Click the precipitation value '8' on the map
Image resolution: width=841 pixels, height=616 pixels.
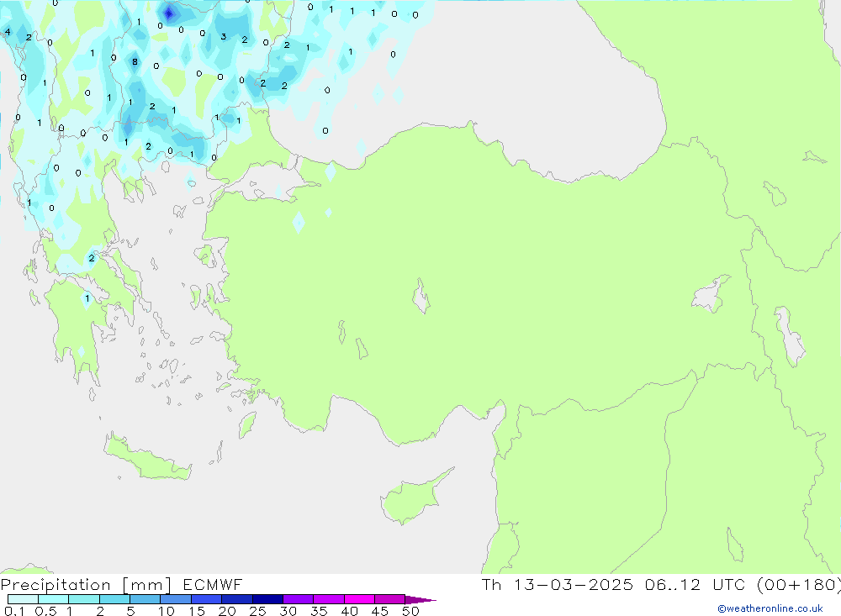135,61
